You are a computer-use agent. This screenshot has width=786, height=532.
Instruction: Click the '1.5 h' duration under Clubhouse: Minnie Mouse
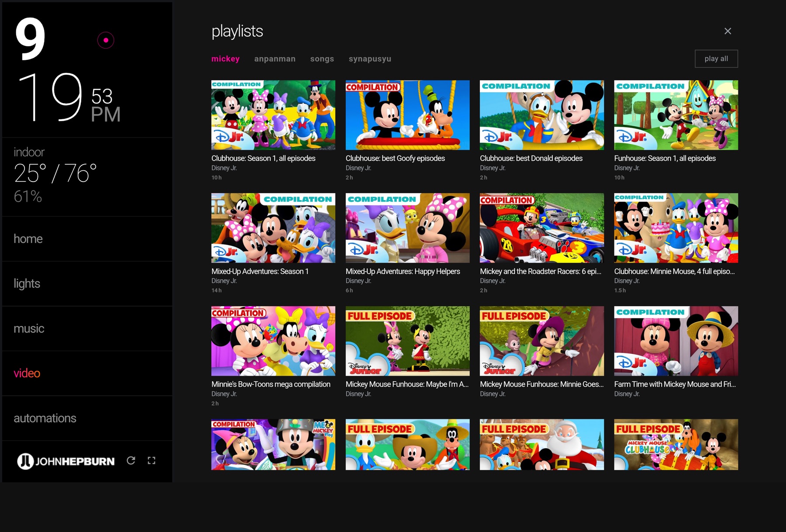[x=620, y=290]
